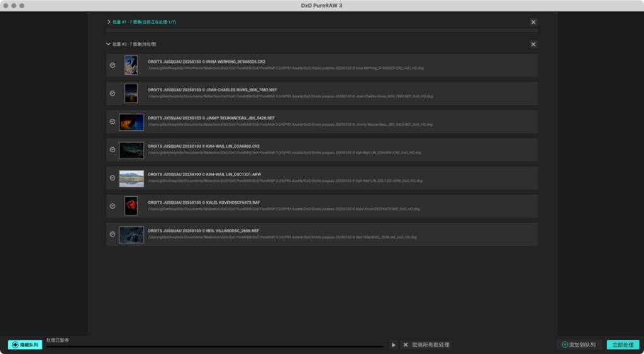Open thumbnail of IRINA WERNING_9C9A0025.CR2
Image resolution: width=644 pixels, height=354 pixels.
point(131,65)
